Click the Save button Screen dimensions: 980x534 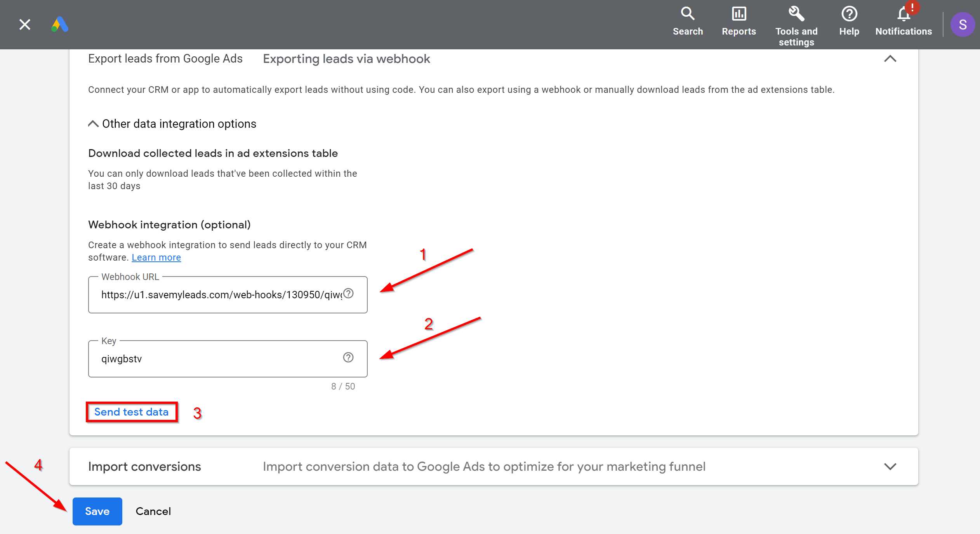click(97, 511)
